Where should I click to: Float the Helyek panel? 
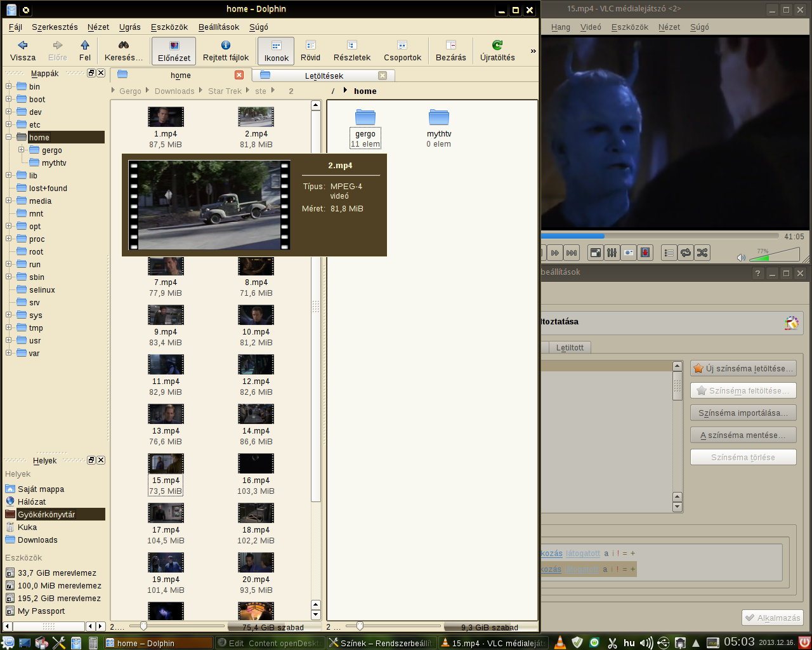(x=91, y=460)
